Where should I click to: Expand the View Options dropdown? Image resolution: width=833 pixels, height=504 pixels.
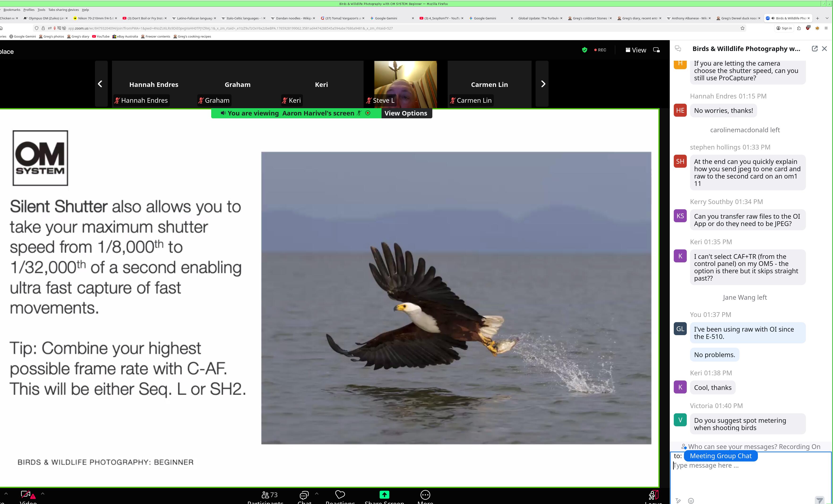406,113
